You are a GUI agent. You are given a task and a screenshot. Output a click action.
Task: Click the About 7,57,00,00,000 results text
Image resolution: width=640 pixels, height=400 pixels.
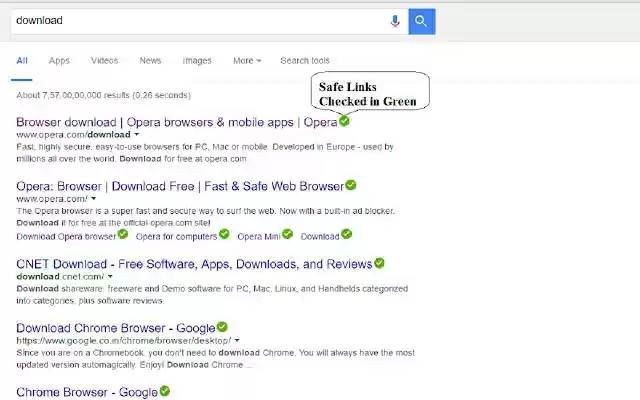click(x=104, y=96)
